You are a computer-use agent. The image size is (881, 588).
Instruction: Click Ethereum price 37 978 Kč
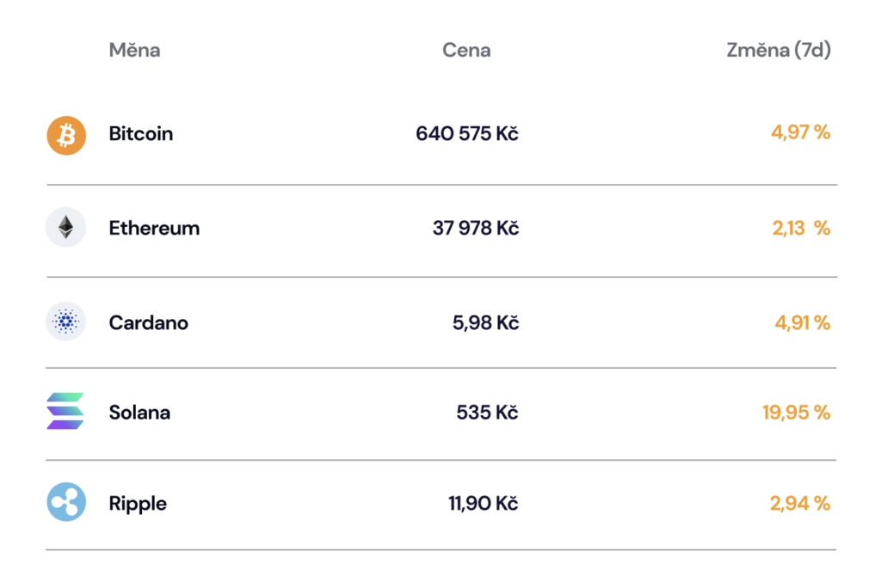pos(475,228)
